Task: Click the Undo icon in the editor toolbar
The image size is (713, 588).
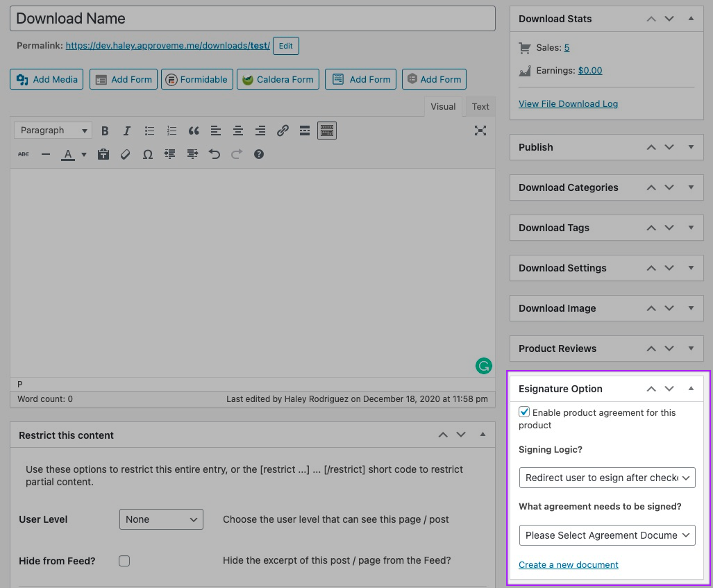Action: click(215, 153)
